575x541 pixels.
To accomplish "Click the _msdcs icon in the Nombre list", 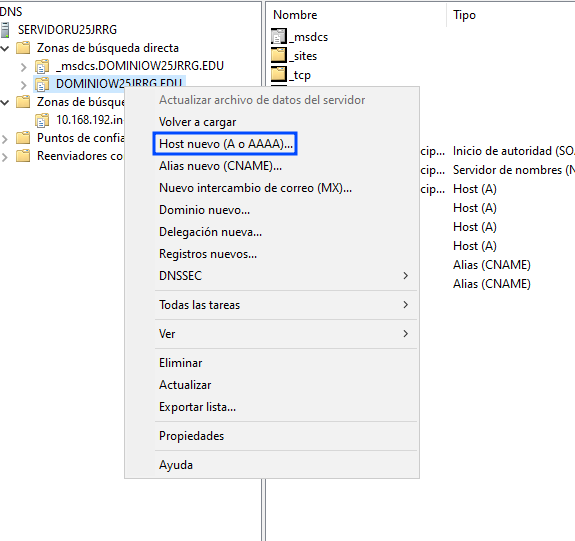I will tap(279, 36).
